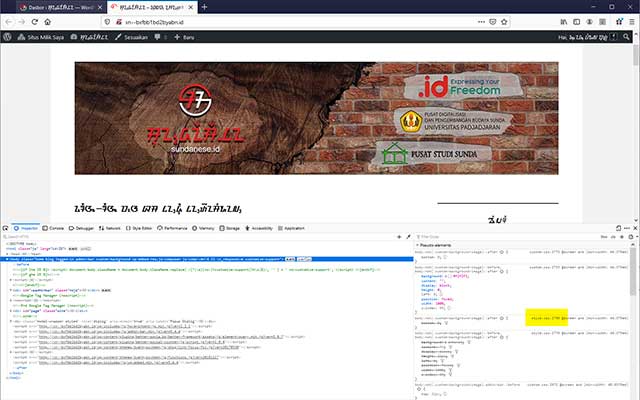Click the highlighted style.css source link
Screen dimensions: 640x400
pos(547,318)
